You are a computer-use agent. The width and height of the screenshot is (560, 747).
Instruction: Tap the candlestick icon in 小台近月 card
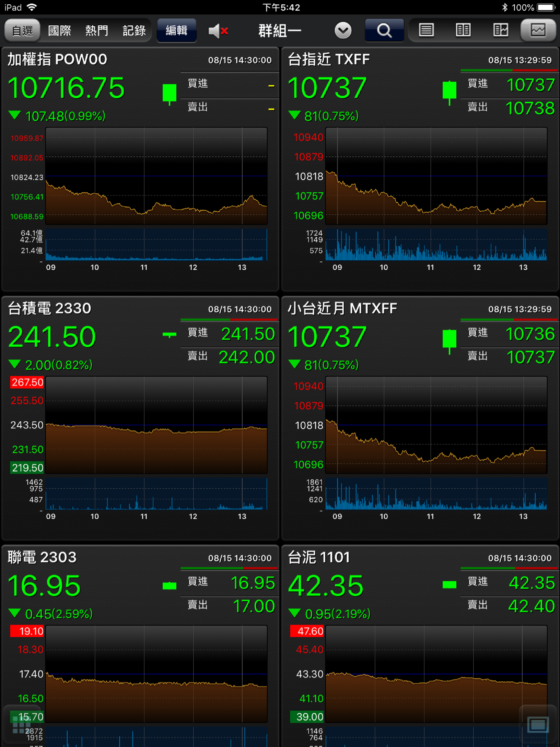click(x=449, y=342)
